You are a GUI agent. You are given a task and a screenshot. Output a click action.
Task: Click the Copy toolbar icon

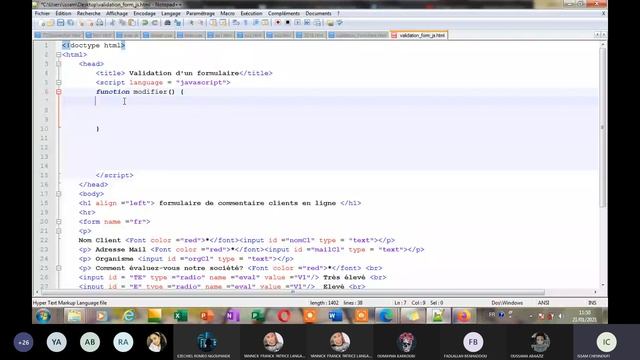pos(122,23)
